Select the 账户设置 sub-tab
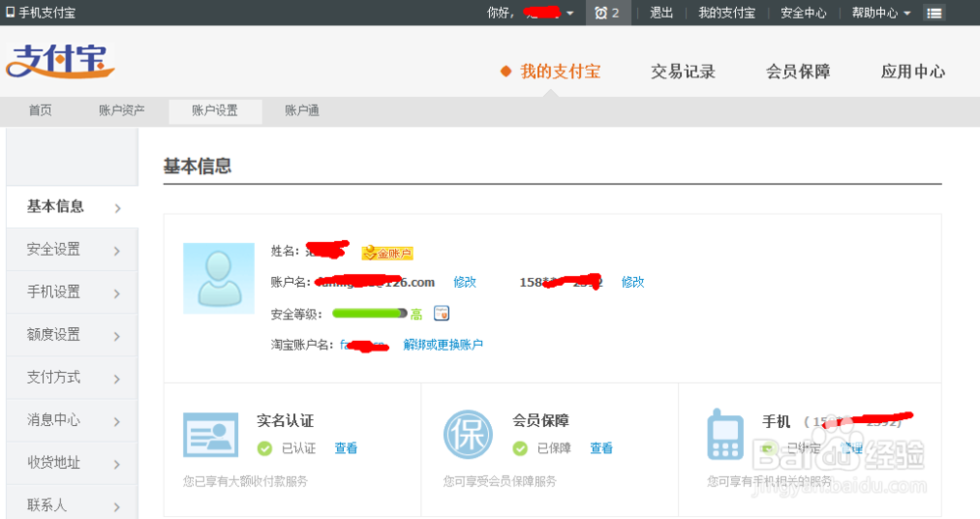 pos(215,112)
